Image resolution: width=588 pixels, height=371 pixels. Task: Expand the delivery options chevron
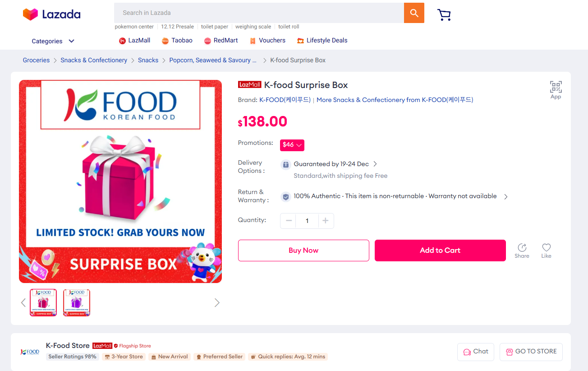click(375, 164)
